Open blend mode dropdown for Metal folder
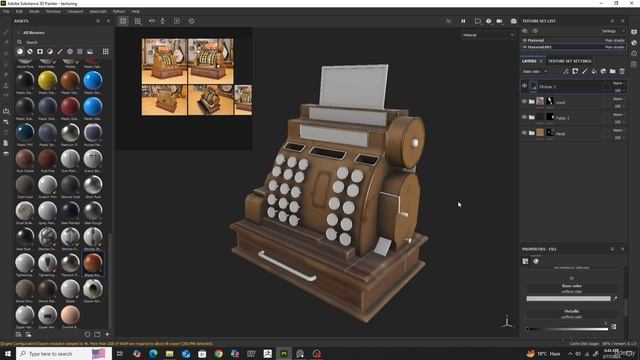 click(x=618, y=130)
